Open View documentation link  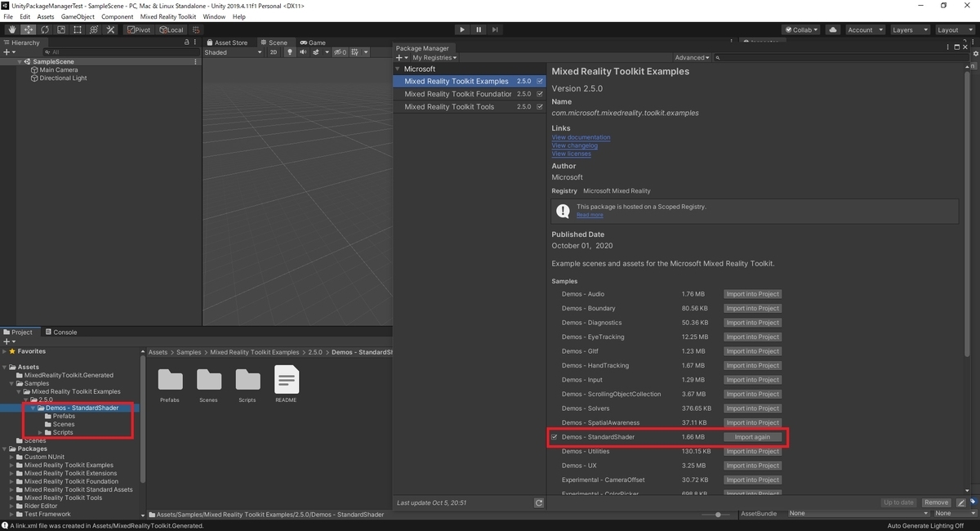581,137
